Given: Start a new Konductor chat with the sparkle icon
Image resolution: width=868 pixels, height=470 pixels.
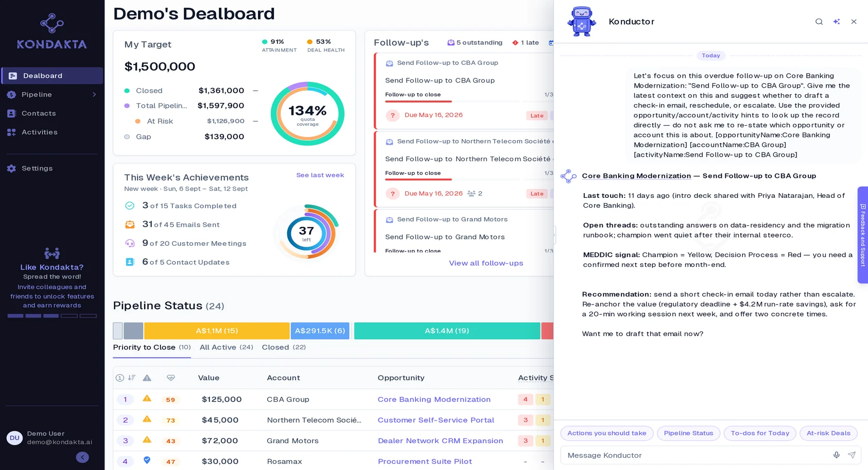Looking at the screenshot, I should [837, 22].
